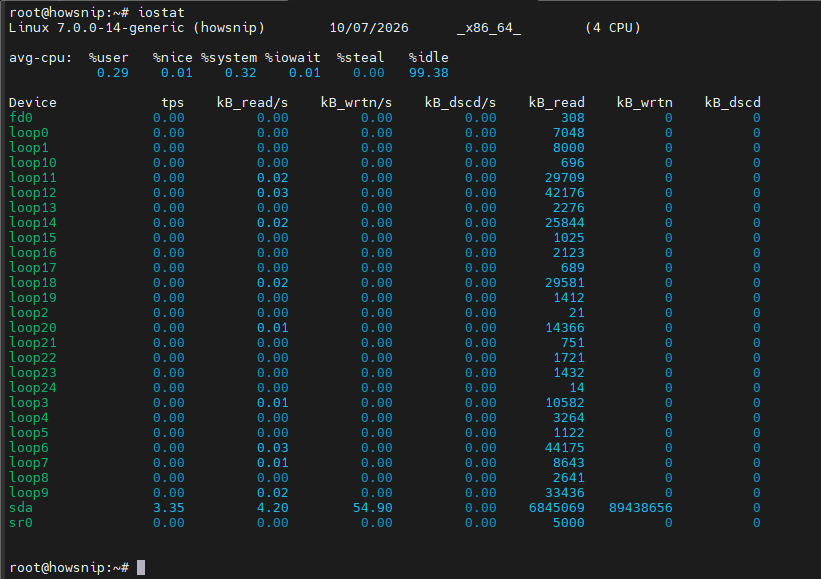This screenshot has height=579, width=821.
Task: Click the loop22 device name
Action: pos(32,358)
